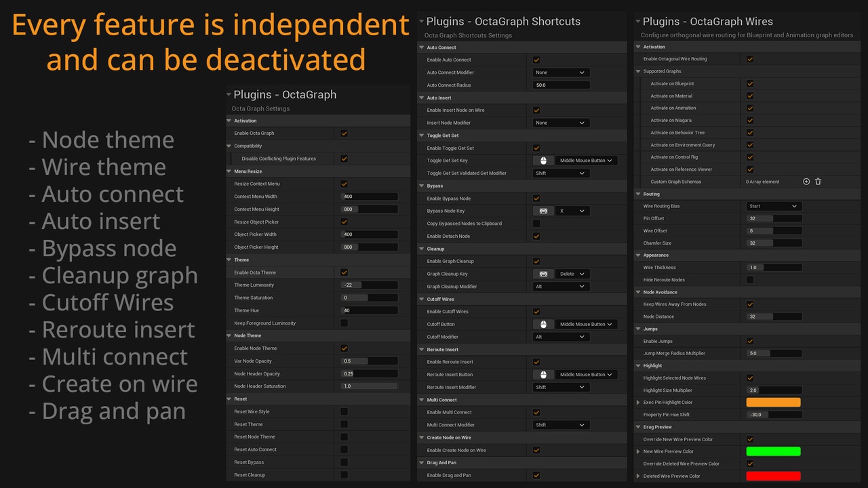
Task: Open Wire Routing Bias Start dropdown
Action: click(x=774, y=206)
